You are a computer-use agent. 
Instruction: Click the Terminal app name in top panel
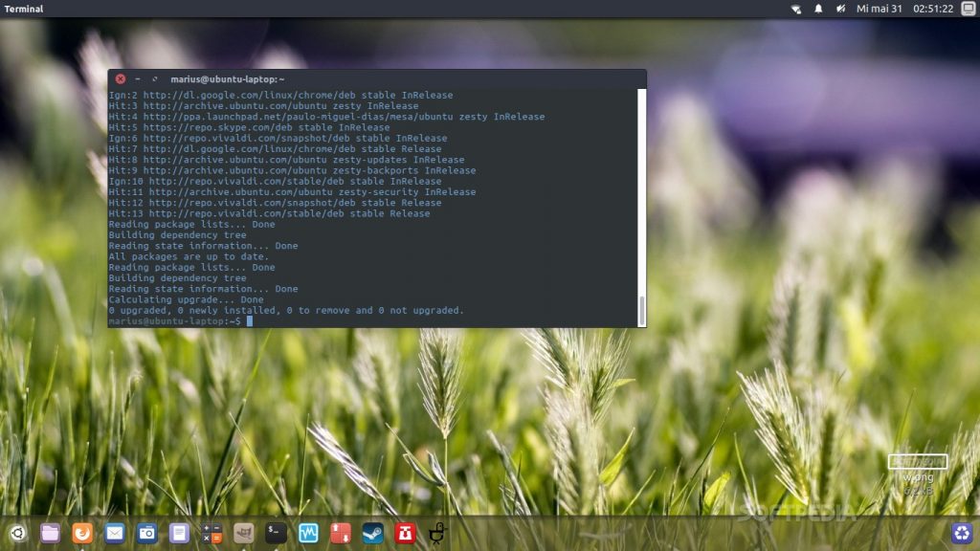[x=24, y=9]
